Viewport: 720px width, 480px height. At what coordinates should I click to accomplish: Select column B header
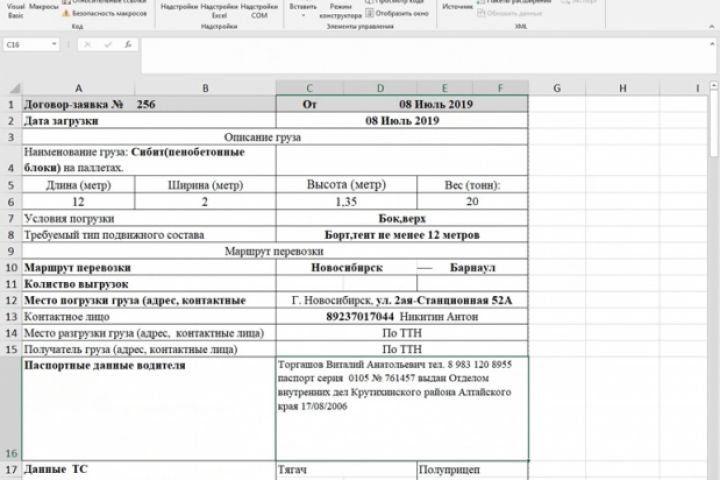tap(205, 88)
